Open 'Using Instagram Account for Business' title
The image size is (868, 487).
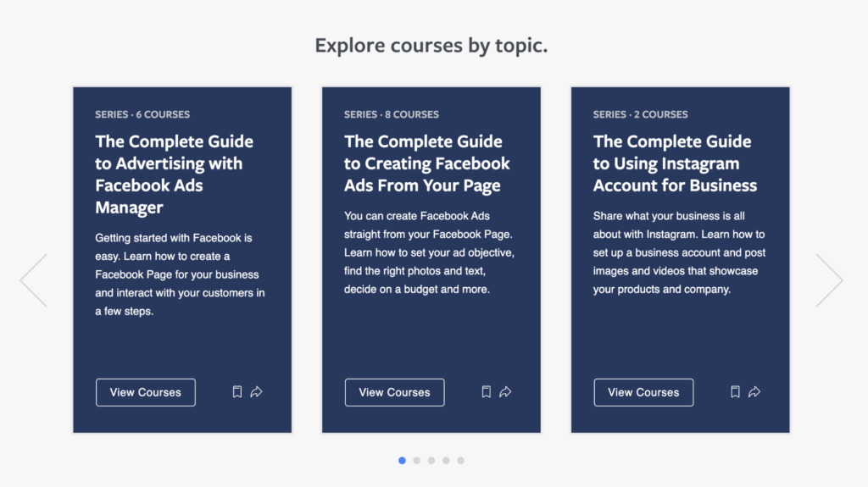tap(675, 163)
